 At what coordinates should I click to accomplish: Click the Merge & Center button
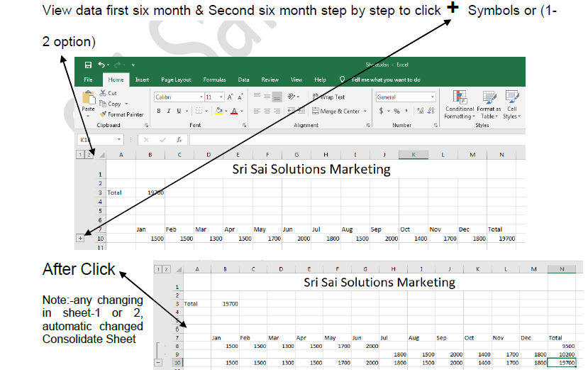pyautogui.click(x=339, y=111)
